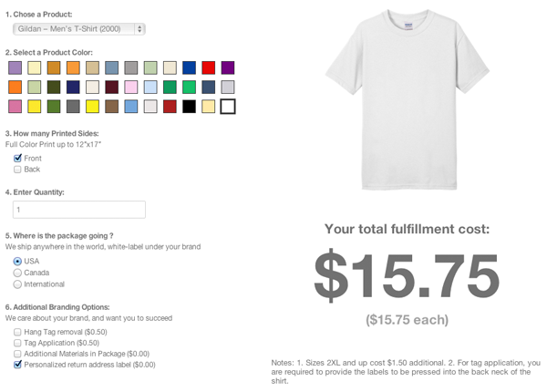Viewport: 547px width, 392px height.
Task: Pick the red product color swatch
Action: click(208, 67)
